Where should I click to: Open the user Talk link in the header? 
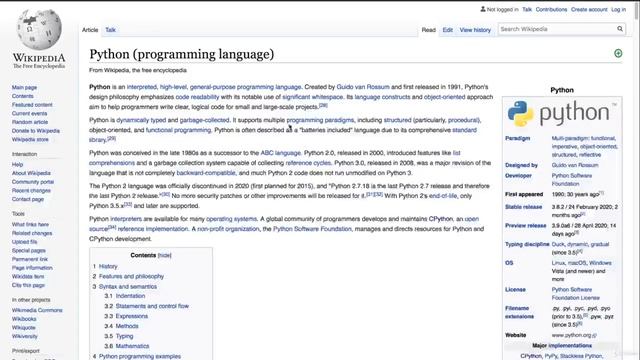(527, 9)
